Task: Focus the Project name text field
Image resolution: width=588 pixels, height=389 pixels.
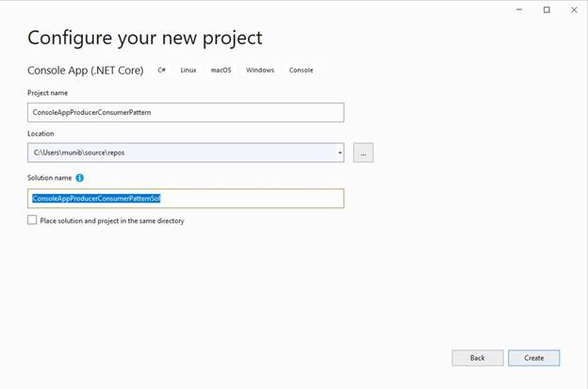Action: [186, 112]
